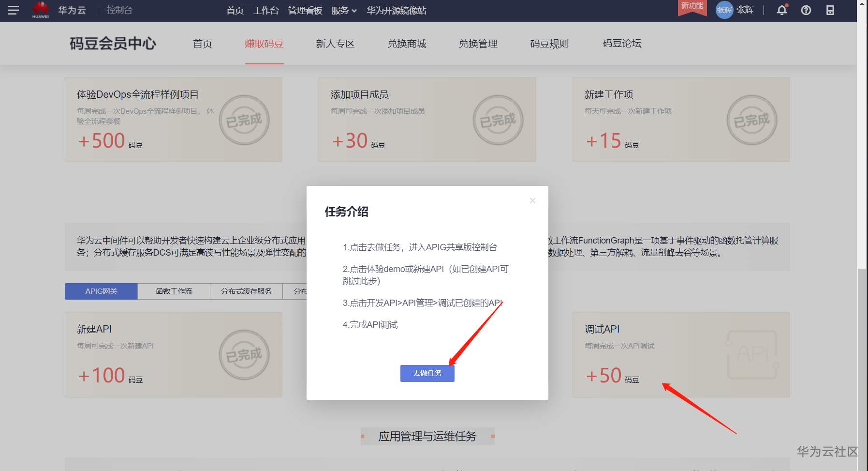
Task: Switch to the 兑换商城 tab
Action: [x=407, y=44]
